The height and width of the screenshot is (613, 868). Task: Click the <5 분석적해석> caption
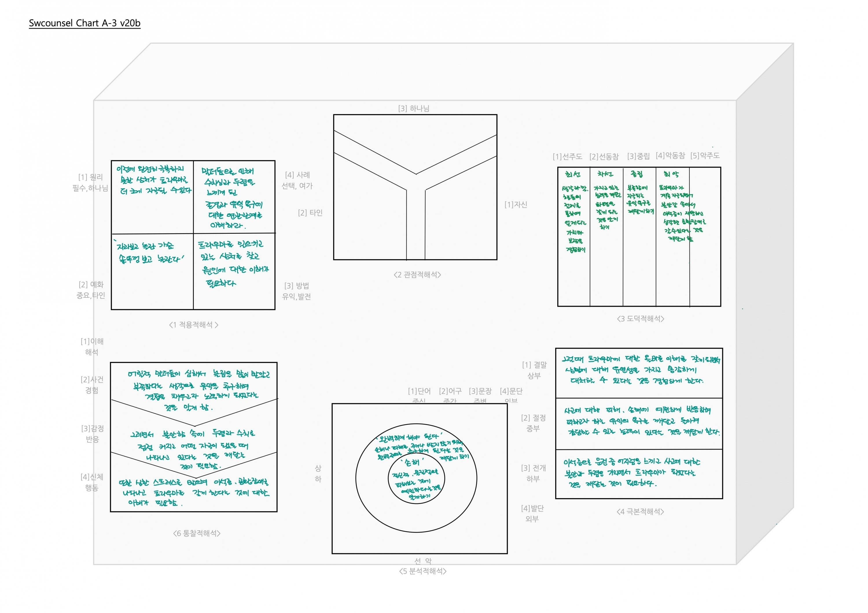pyautogui.click(x=423, y=571)
